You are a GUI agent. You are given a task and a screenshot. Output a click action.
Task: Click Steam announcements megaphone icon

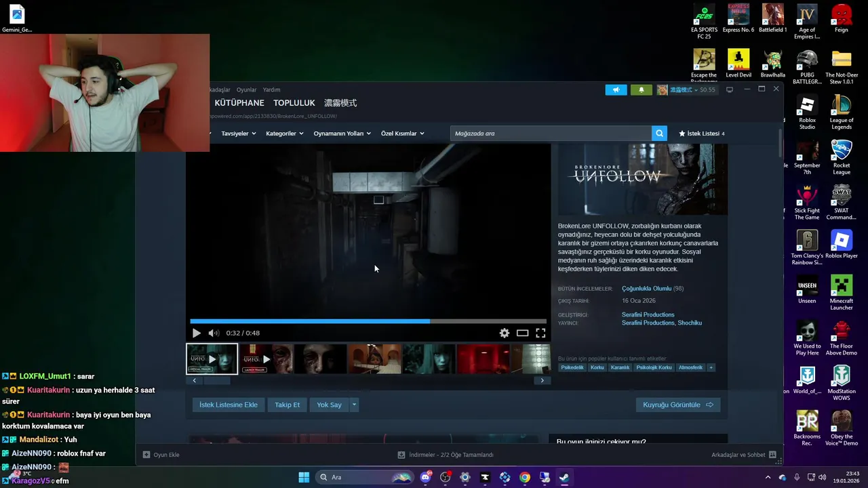(x=616, y=89)
